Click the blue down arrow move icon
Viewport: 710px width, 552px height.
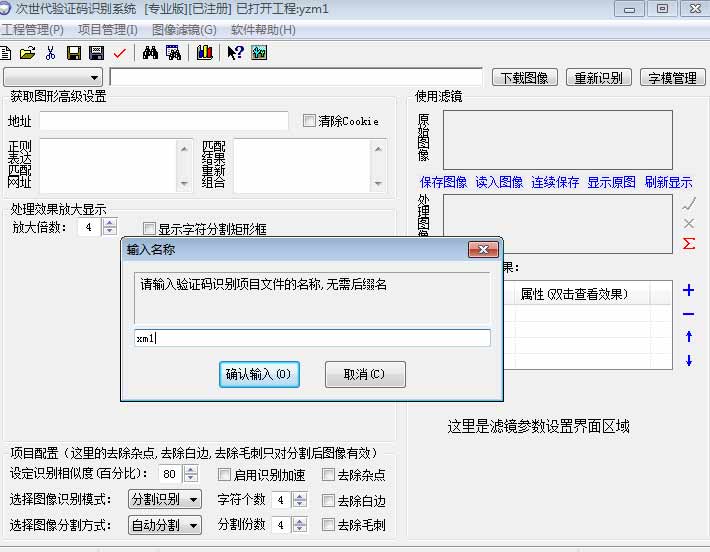tap(688, 361)
